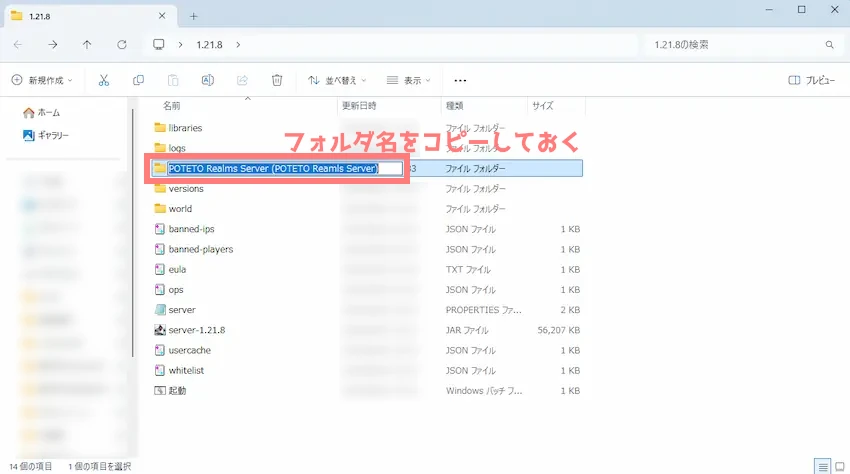Expand the 並べ替え sort menu
The image size is (850, 474).
(x=337, y=80)
